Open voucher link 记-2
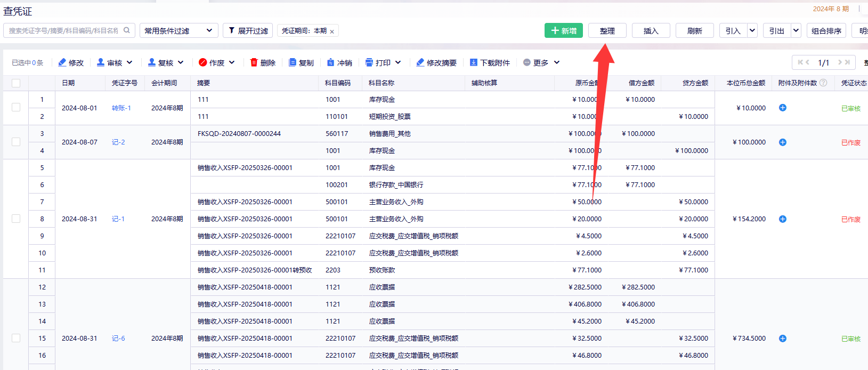This screenshot has width=868, height=370. [x=118, y=142]
